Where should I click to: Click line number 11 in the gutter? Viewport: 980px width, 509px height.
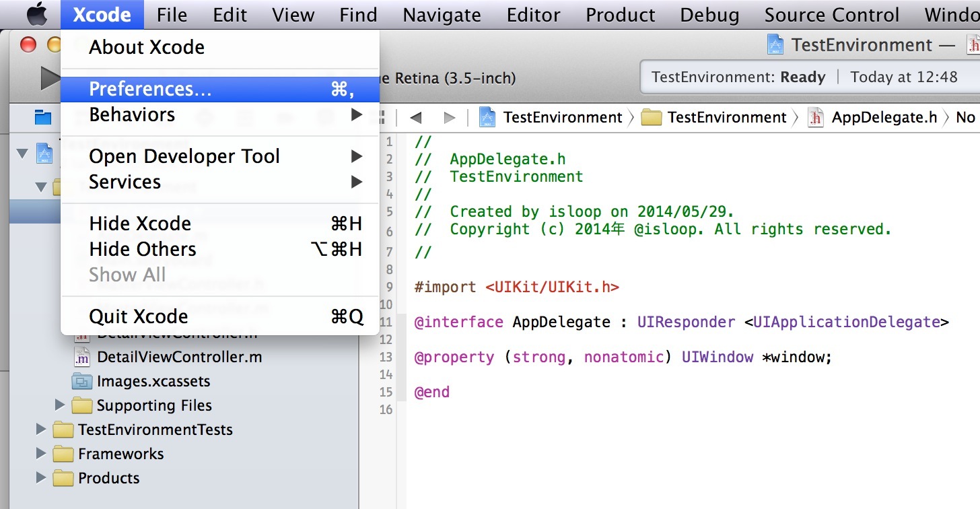(386, 323)
